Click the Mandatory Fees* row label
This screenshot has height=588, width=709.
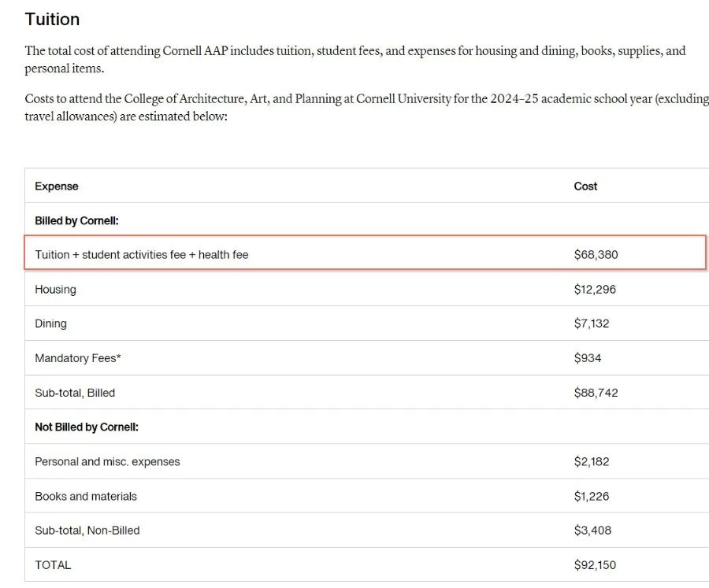tap(78, 358)
